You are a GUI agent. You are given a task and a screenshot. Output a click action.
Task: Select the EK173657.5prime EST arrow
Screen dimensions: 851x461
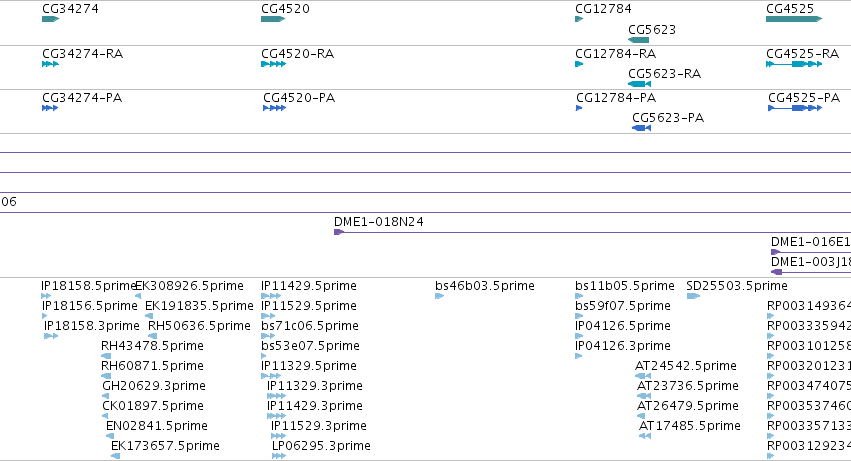click(x=116, y=456)
